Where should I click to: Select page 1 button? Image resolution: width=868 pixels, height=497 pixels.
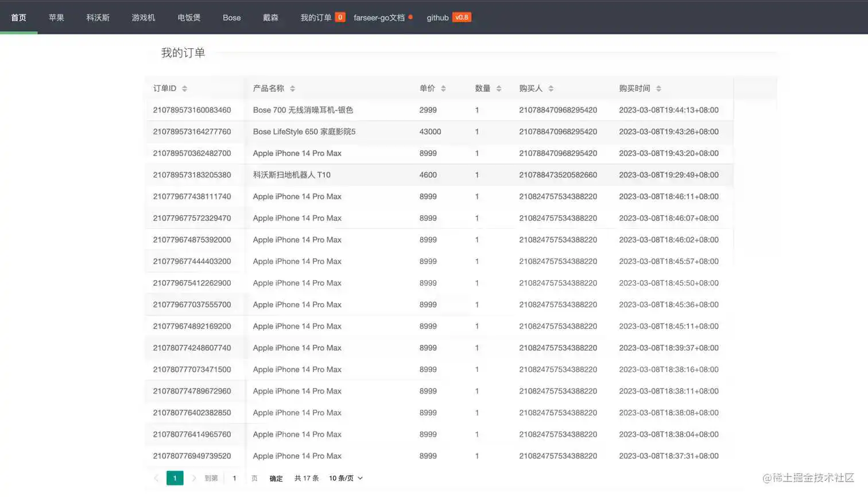pos(175,478)
